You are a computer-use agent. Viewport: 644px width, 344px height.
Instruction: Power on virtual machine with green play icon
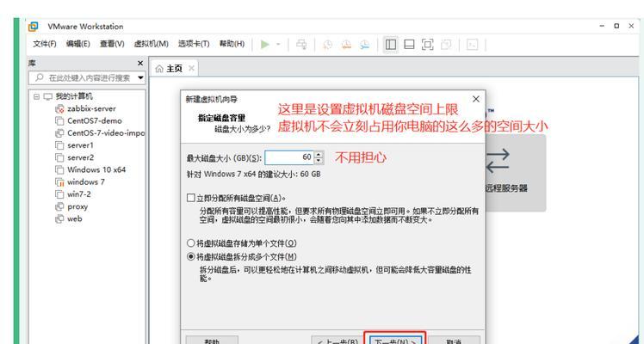[x=265, y=44]
